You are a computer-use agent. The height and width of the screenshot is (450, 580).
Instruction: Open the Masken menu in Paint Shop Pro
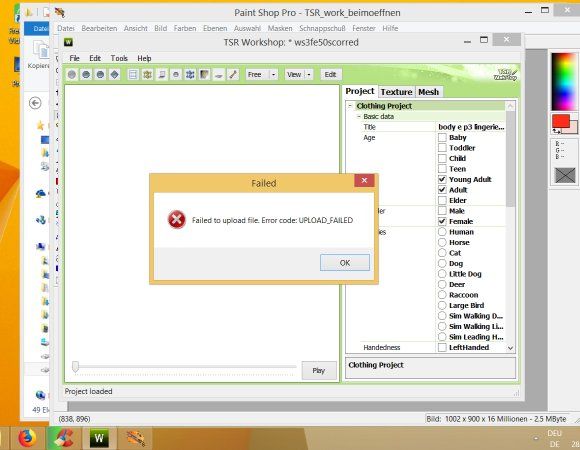pos(280,28)
